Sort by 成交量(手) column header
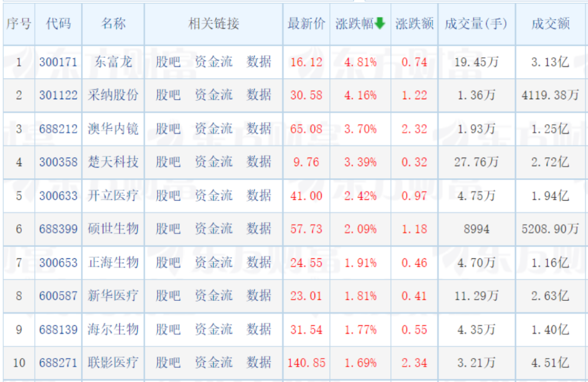 point(476,23)
